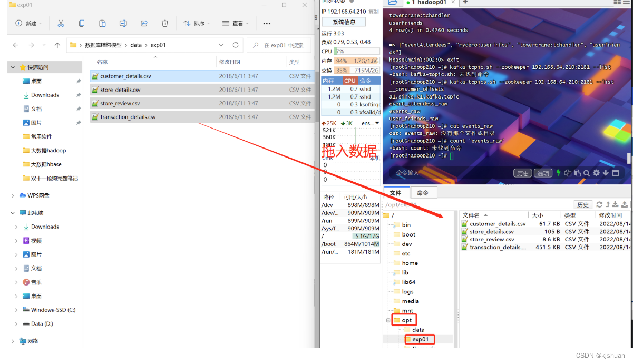Click the Share icon in Explorer toolbar
This screenshot has width=633, height=364.
click(x=144, y=23)
